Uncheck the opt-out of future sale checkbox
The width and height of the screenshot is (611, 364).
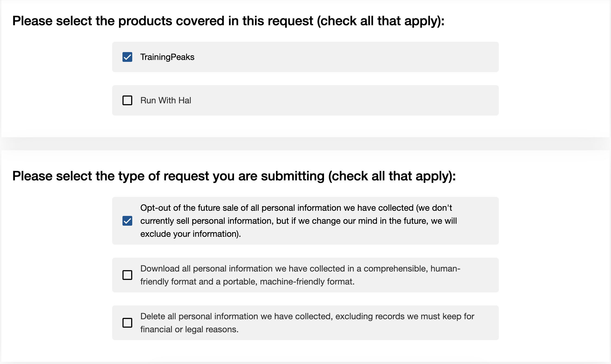(127, 221)
